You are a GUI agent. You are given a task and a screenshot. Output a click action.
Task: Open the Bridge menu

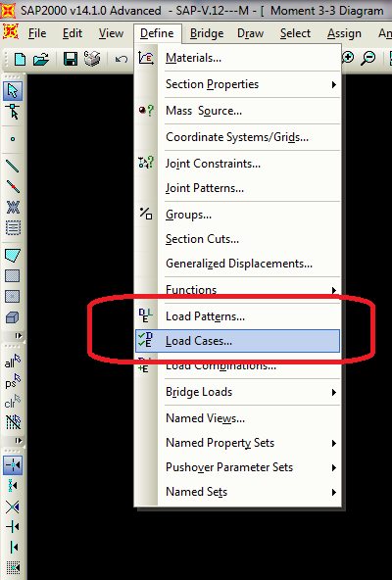pyautogui.click(x=207, y=33)
